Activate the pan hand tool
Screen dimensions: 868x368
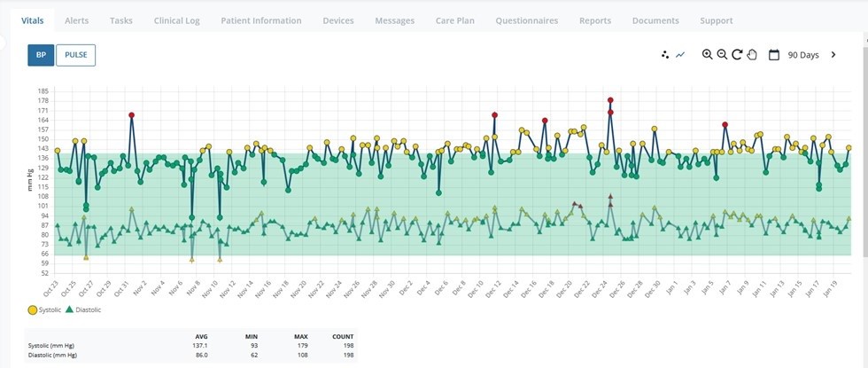pyautogui.click(x=752, y=54)
